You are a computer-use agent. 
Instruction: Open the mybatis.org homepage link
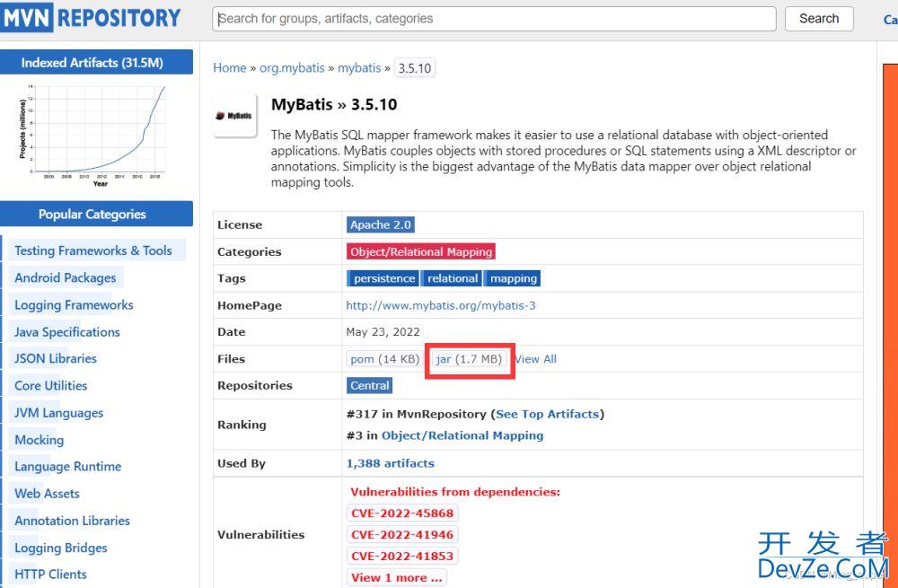[441, 305]
